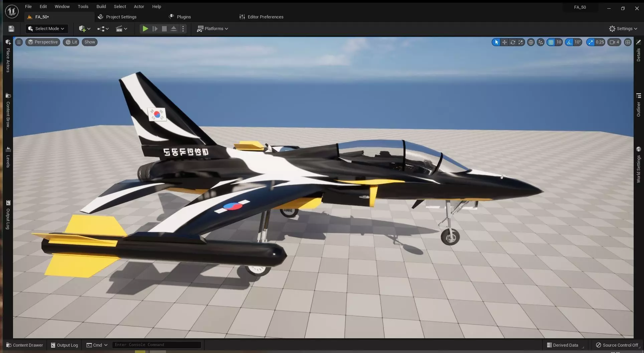The height and width of the screenshot is (353, 644).
Task: Open the Lit view mode menu
Action: [x=71, y=42]
